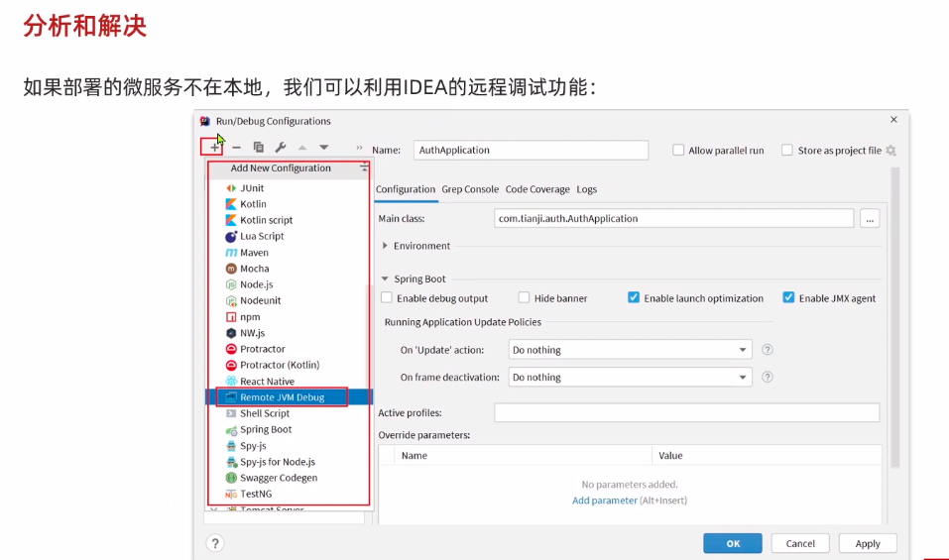This screenshot has width=949, height=560.
Task: Click the Copy Configuration icon
Action: coord(259,147)
